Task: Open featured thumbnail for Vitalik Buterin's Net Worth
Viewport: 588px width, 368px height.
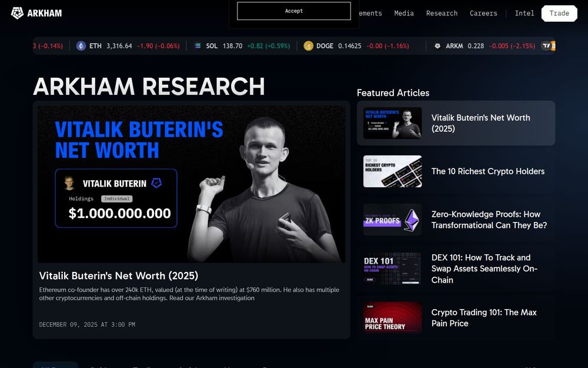Action: [392, 123]
